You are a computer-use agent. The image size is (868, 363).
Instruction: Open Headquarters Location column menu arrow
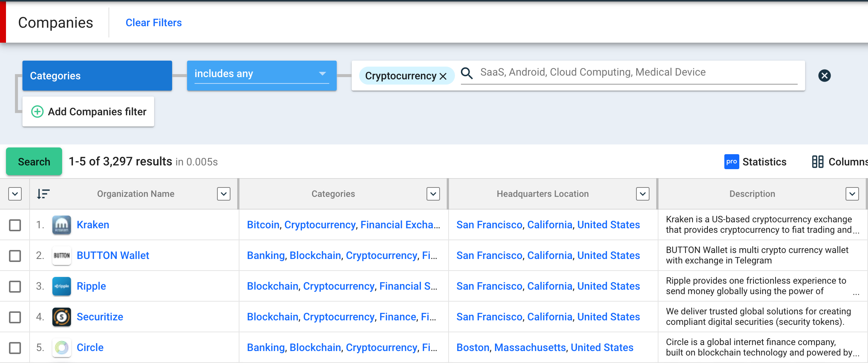pyautogui.click(x=643, y=194)
